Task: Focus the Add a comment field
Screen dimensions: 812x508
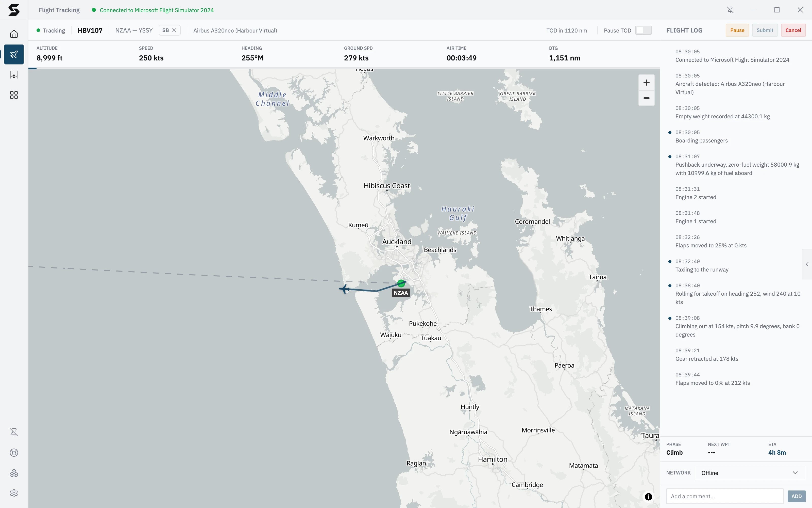Action: click(x=725, y=496)
